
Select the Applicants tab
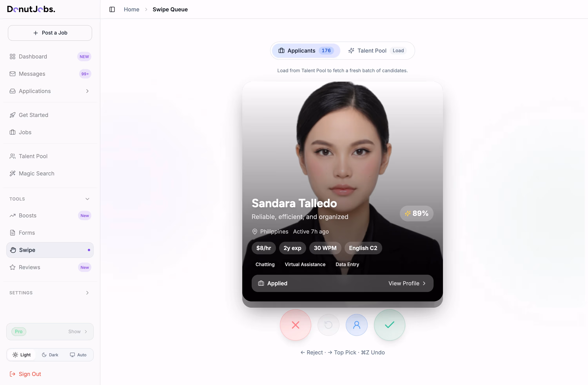[x=306, y=51]
